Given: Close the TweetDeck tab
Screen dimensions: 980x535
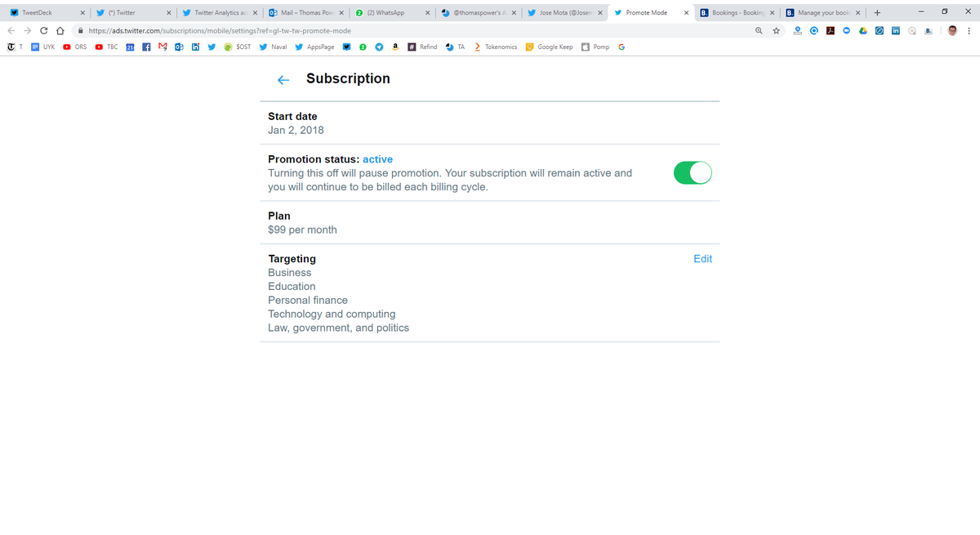Looking at the screenshot, I should point(83,13).
